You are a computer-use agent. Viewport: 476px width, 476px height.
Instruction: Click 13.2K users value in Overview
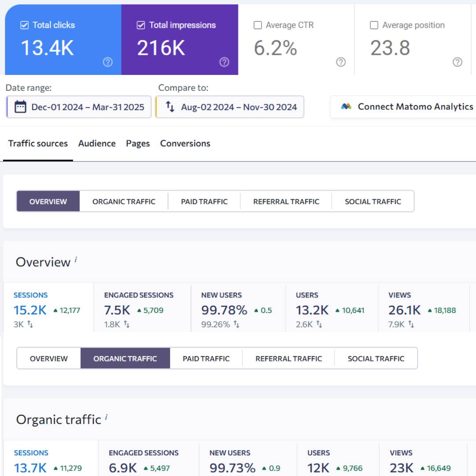(x=312, y=310)
